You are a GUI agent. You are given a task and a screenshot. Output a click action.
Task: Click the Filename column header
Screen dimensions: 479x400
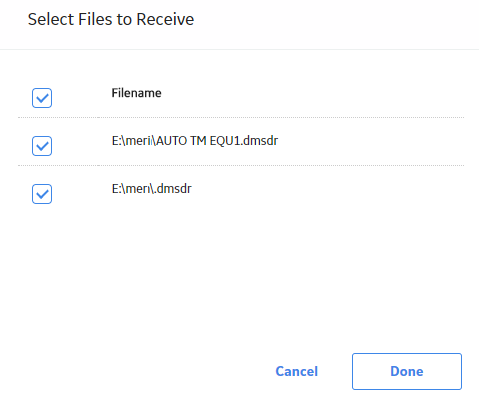pos(136,93)
